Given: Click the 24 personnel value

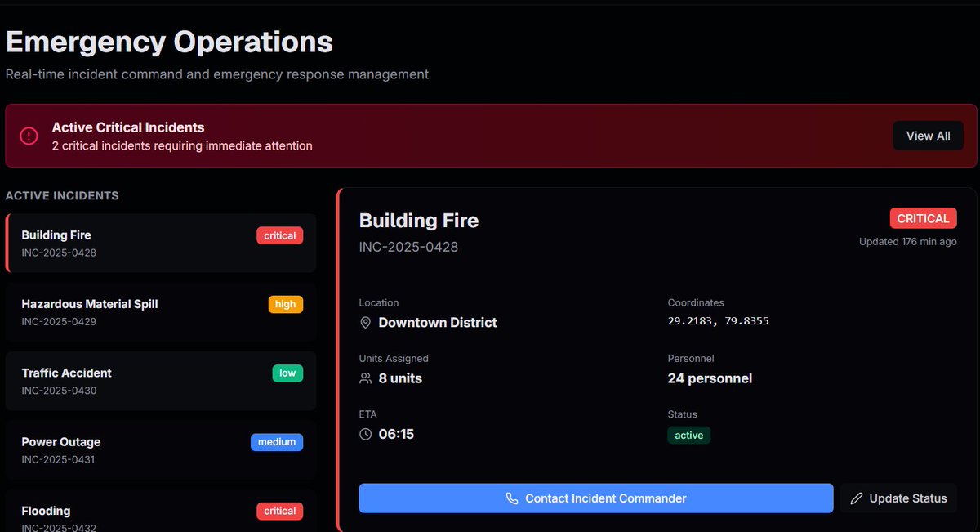Looking at the screenshot, I should pyautogui.click(x=710, y=378).
